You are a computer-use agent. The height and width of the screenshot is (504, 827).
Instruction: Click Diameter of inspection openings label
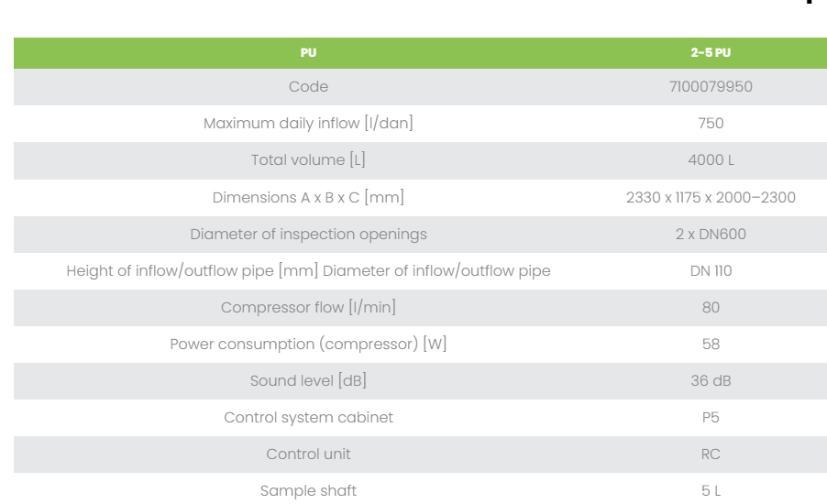point(308,234)
